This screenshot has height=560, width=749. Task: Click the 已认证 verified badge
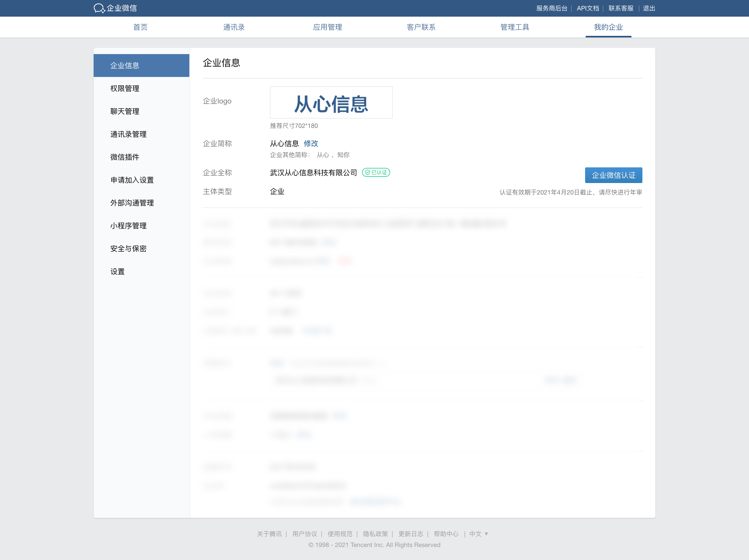(376, 172)
